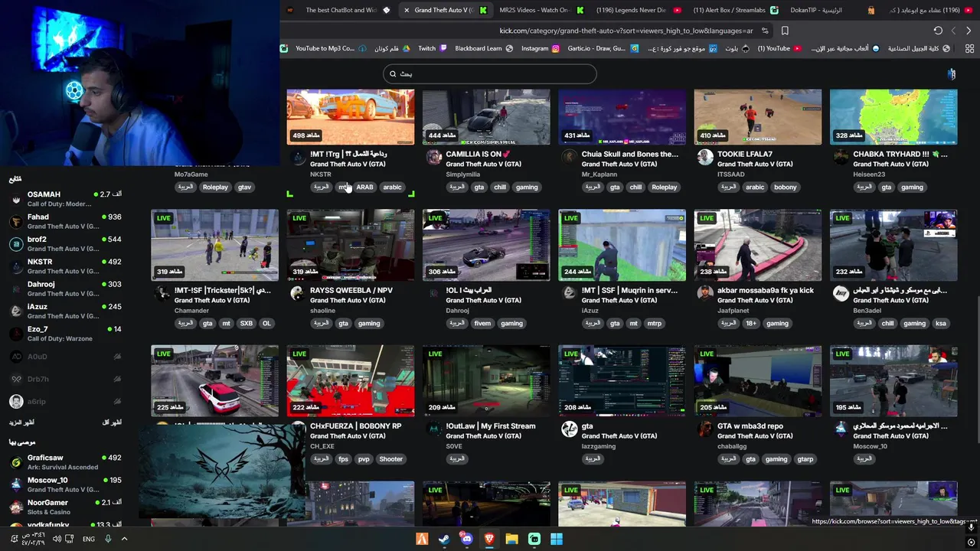Select ksa tag under Ben3adel stream
This screenshot has height=551, width=980.
point(940,324)
